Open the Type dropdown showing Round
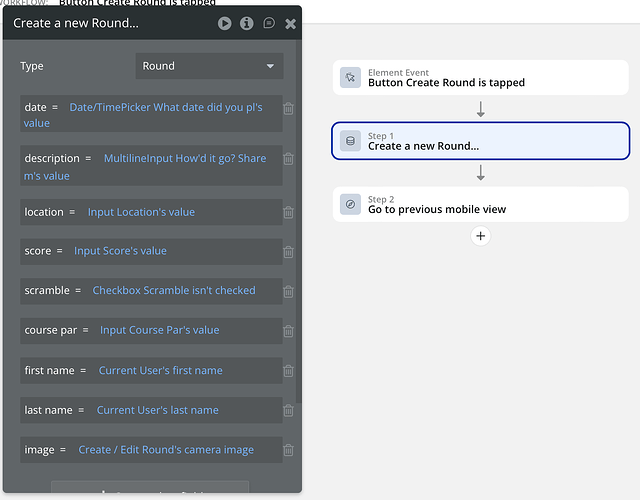 [x=209, y=66]
